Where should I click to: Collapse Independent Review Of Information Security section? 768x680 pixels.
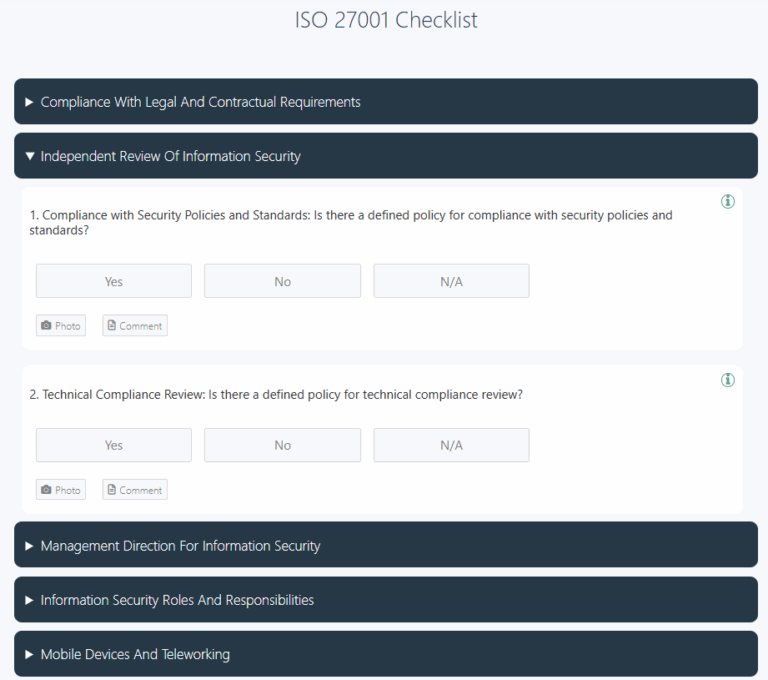pyautogui.click(x=386, y=156)
